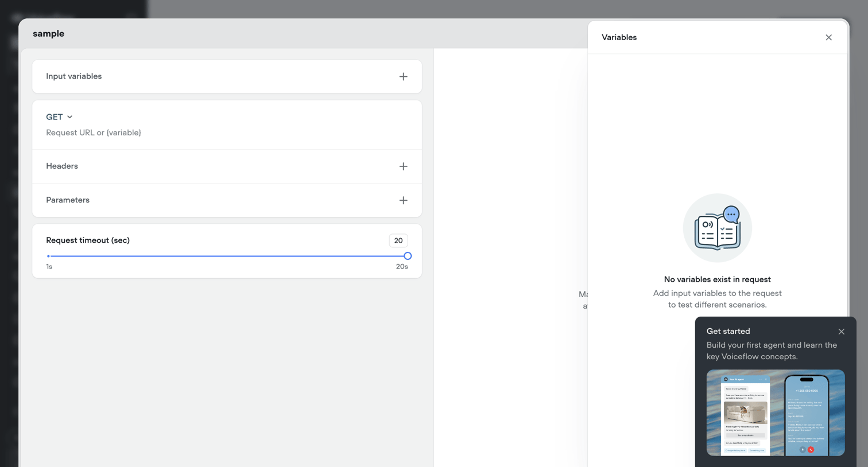868x467 pixels.
Task: Click the '20s' slider maximum label
Action: click(x=402, y=267)
